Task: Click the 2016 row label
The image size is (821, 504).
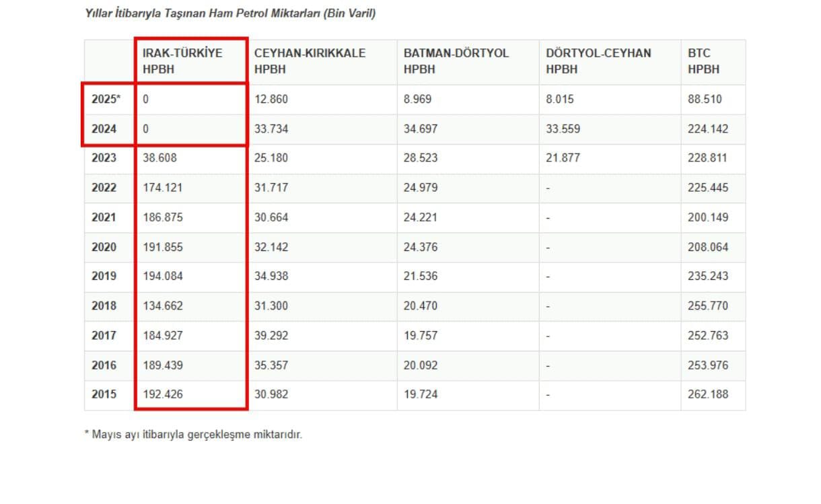Action: (x=104, y=365)
